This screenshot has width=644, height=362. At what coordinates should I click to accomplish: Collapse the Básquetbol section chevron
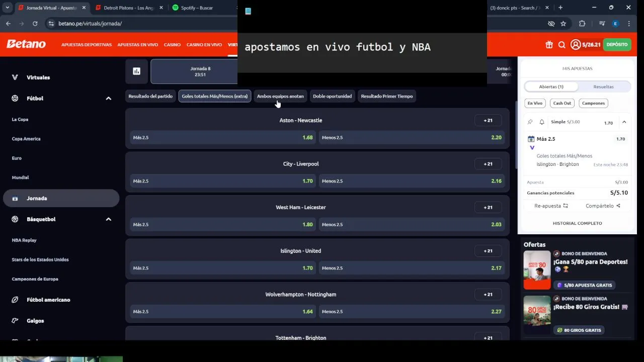pos(108,219)
